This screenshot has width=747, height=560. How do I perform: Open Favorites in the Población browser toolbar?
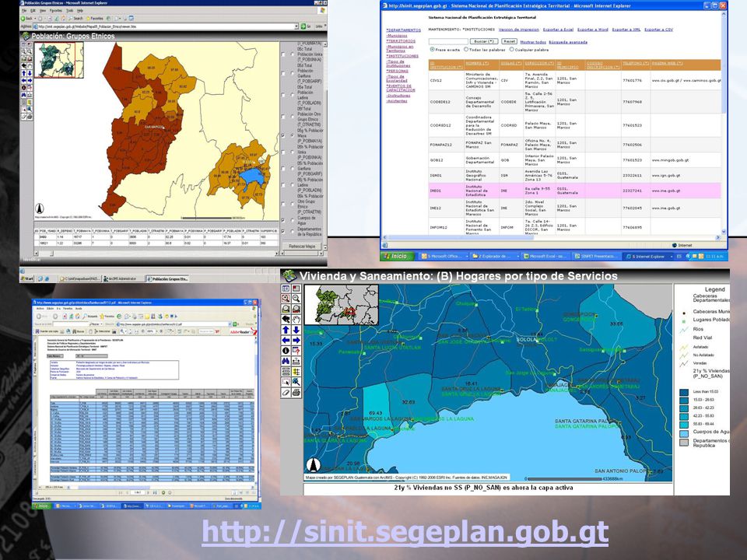pyautogui.click(x=95, y=18)
